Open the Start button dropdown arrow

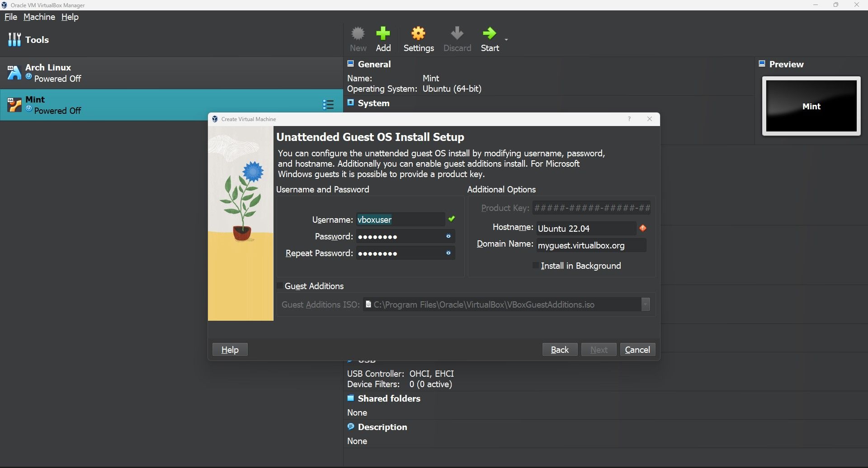506,40
